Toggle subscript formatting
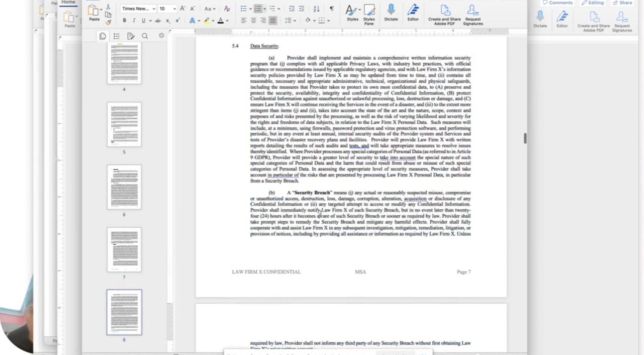The image size is (644, 355). 168,20
